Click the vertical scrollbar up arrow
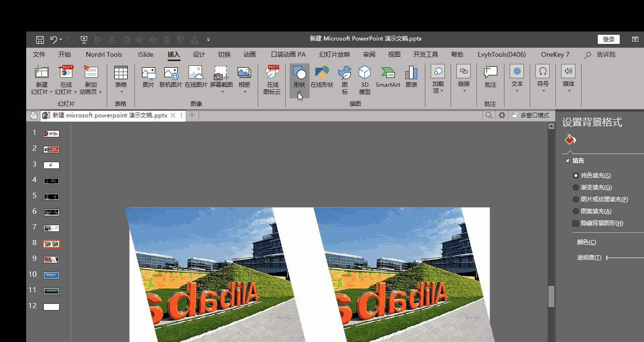This screenshot has height=342, width=644. [551, 126]
